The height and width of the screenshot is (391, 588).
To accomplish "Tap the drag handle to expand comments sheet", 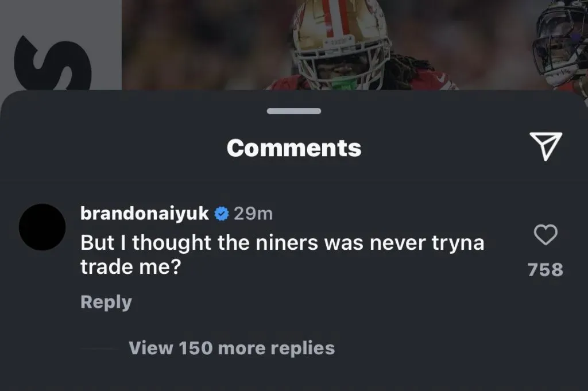I will pyautogui.click(x=293, y=111).
